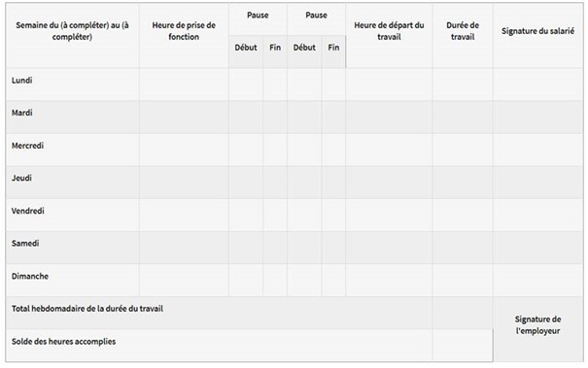The image size is (588, 368).
Task: Click the Heure de prise de fonction header
Action: 184,31
